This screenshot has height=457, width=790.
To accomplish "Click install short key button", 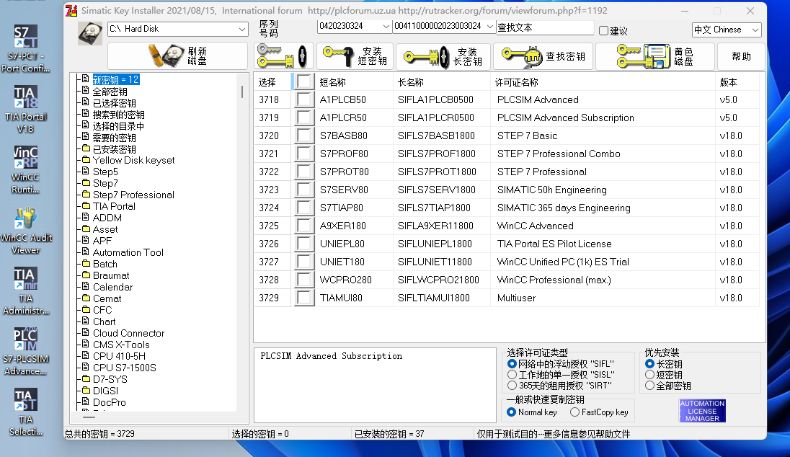I will 355,55.
